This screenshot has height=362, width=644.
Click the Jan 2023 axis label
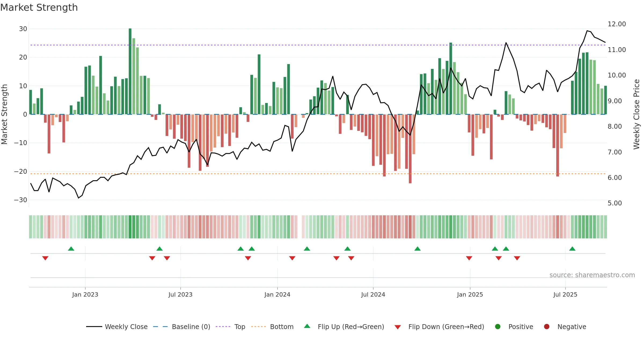coord(85,295)
